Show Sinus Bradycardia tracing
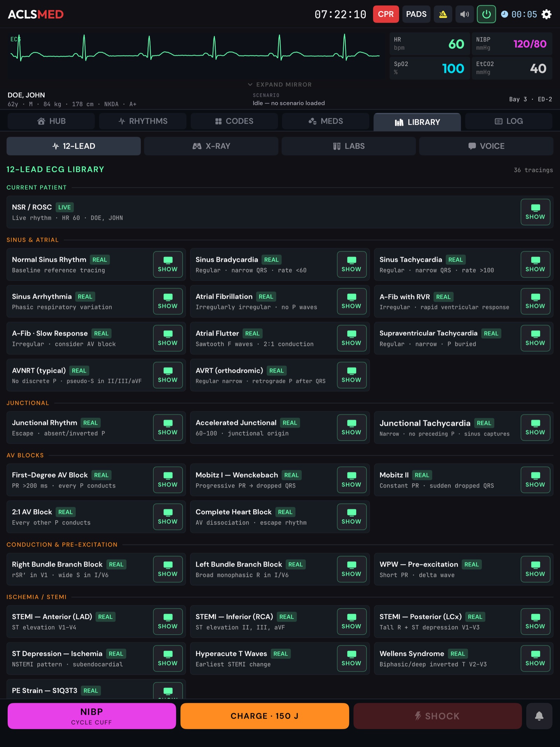The image size is (560, 747). point(351,264)
